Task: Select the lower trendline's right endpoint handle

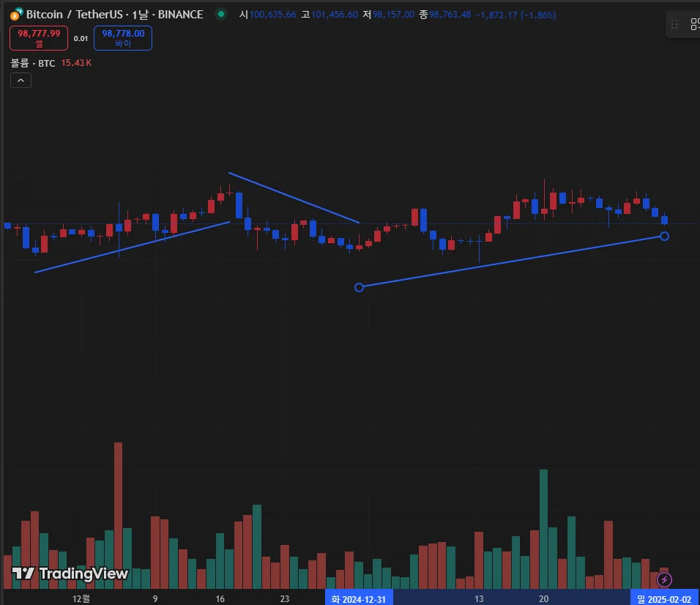Action: click(x=664, y=236)
